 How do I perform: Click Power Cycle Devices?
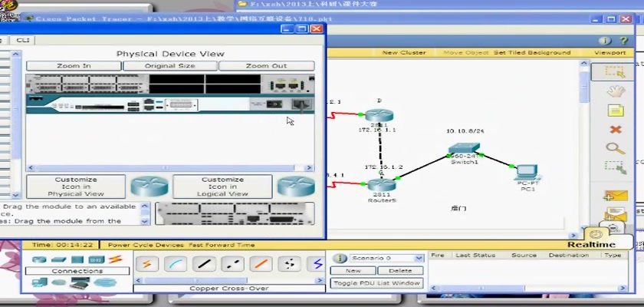[146, 245]
